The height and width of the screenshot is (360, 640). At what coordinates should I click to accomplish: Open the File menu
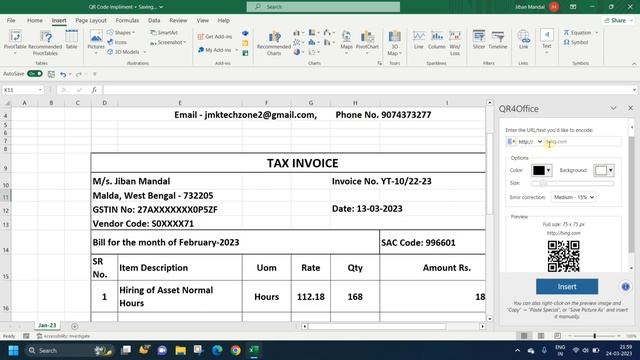tap(11, 20)
